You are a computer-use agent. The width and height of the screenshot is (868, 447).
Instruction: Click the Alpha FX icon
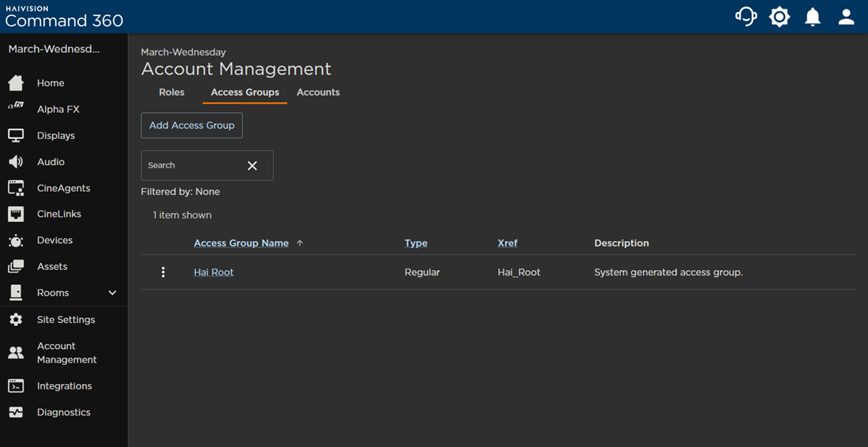coord(16,105)
